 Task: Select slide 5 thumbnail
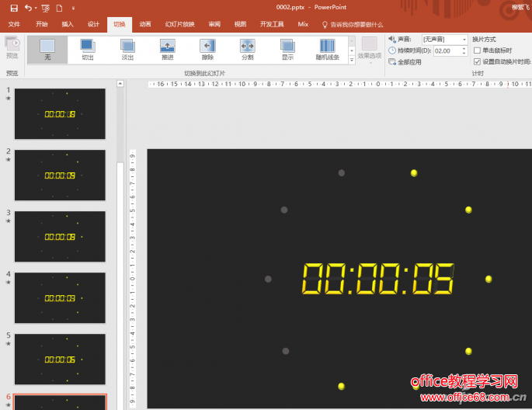[x=60, y=360]
